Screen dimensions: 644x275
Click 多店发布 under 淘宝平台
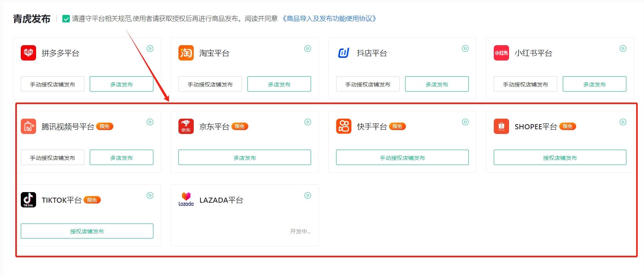279,84
